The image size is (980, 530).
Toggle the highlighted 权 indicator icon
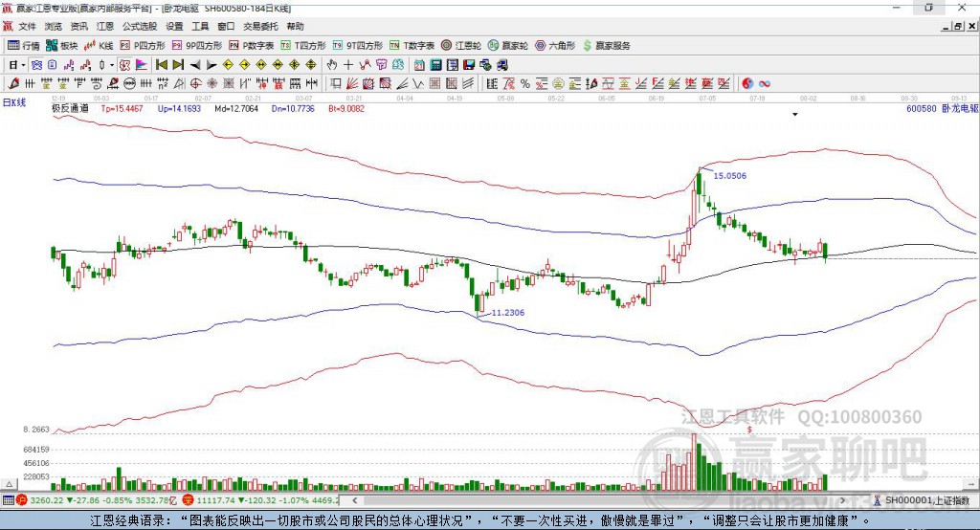tap(124, 65)
